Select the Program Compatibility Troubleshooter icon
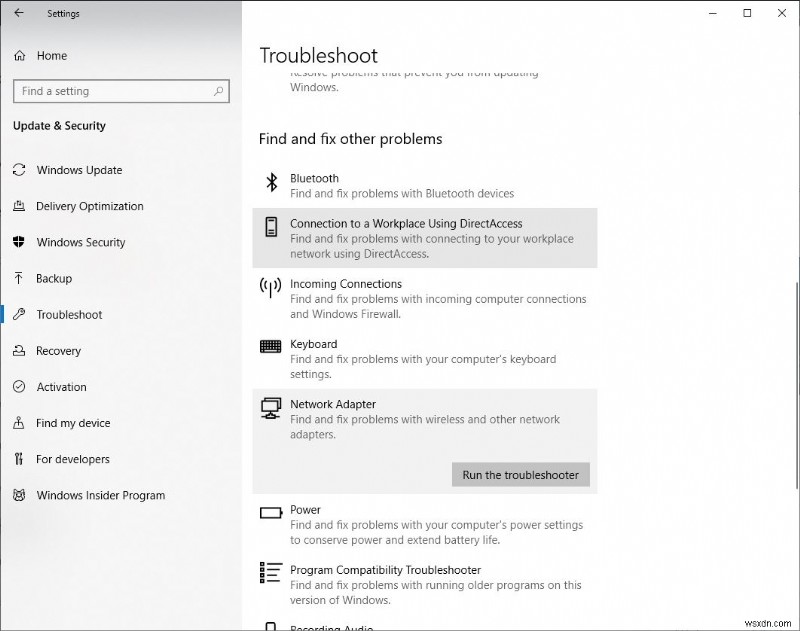Screen dimensions: 800x631 [270, 575]
